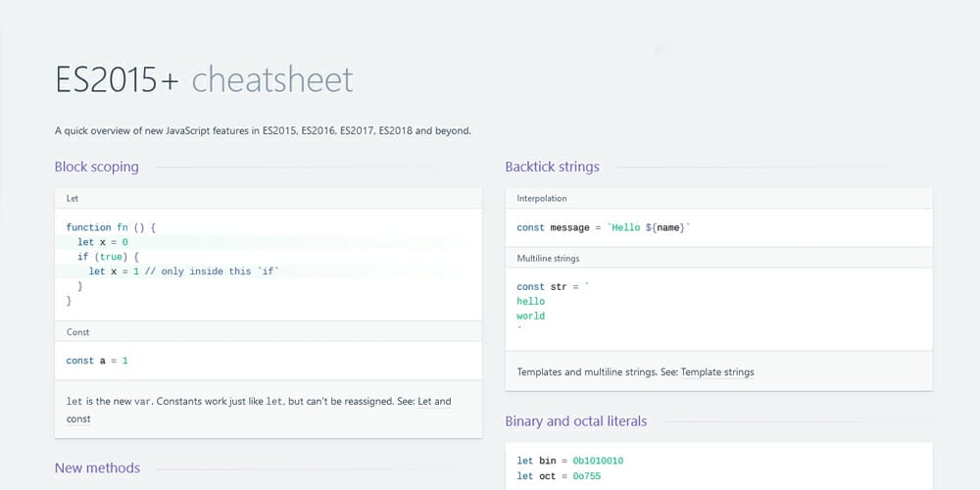Image resolution: width=980 pixels, height=490 pixels.
Task: Click the "ES2015+ cheatsheet" page title
Action: coord(204,80)
